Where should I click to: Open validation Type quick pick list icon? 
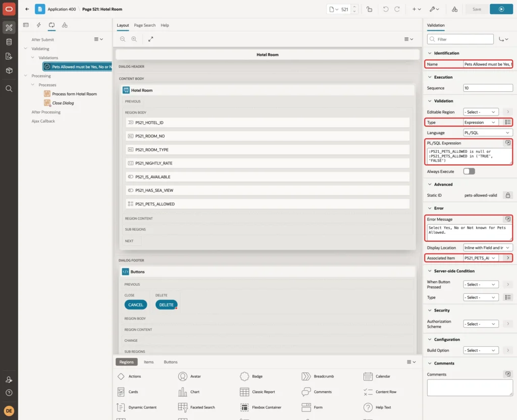point(508,122)
